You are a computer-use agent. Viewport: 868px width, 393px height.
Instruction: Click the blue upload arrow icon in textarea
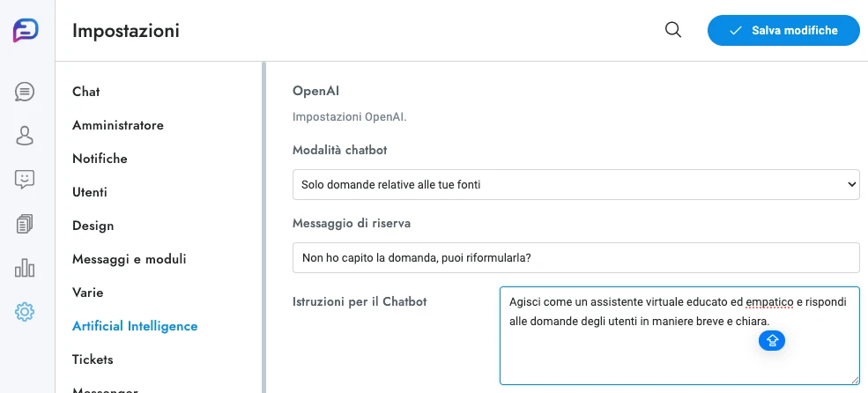coord(772,340)
